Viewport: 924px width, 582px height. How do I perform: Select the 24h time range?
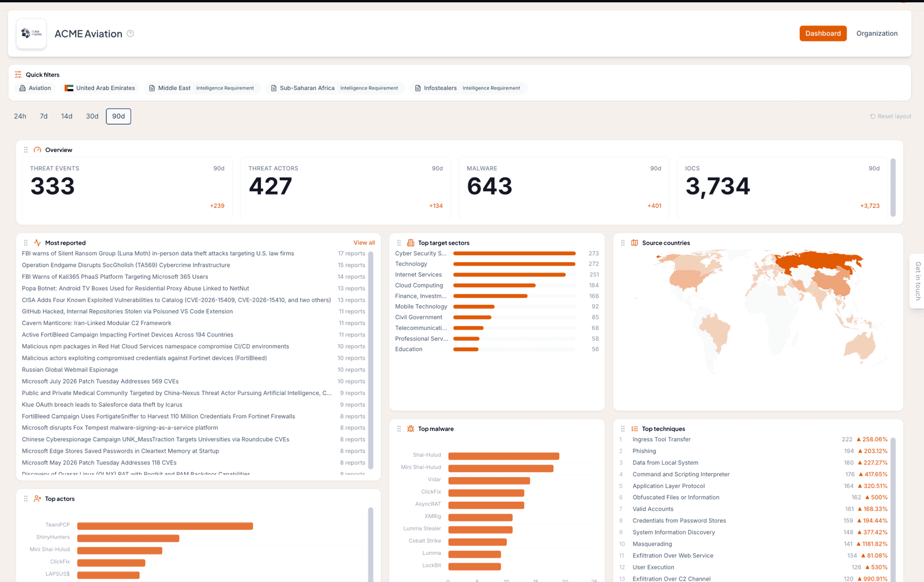(20, 116)
